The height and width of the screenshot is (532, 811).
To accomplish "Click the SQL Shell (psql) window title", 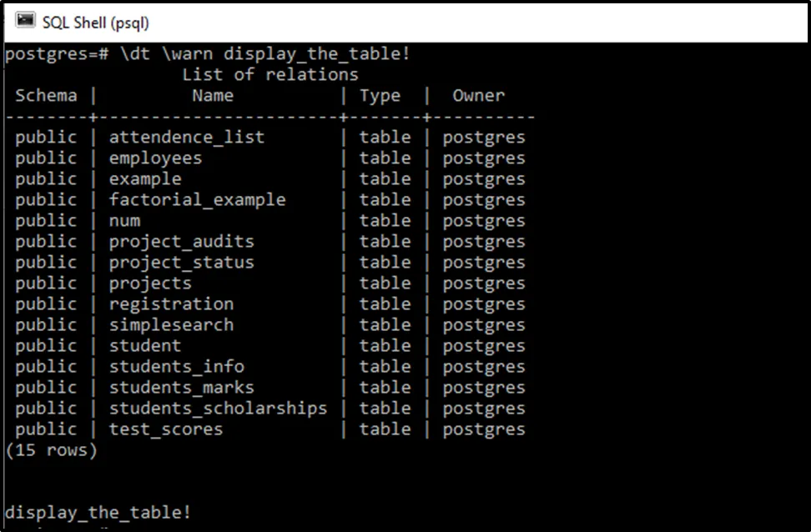I will click(x=95, y=23).
